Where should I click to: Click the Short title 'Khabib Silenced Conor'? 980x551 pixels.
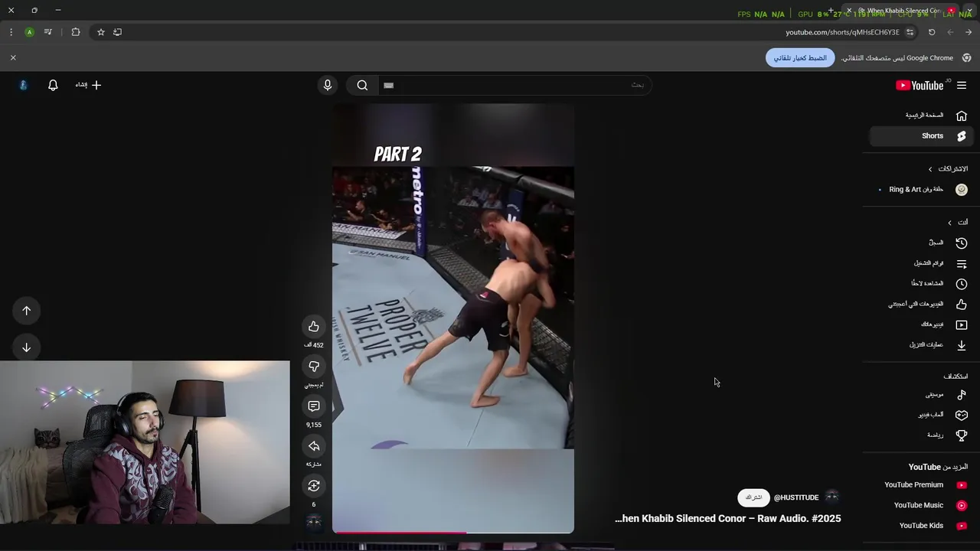(x=727, y=519)
